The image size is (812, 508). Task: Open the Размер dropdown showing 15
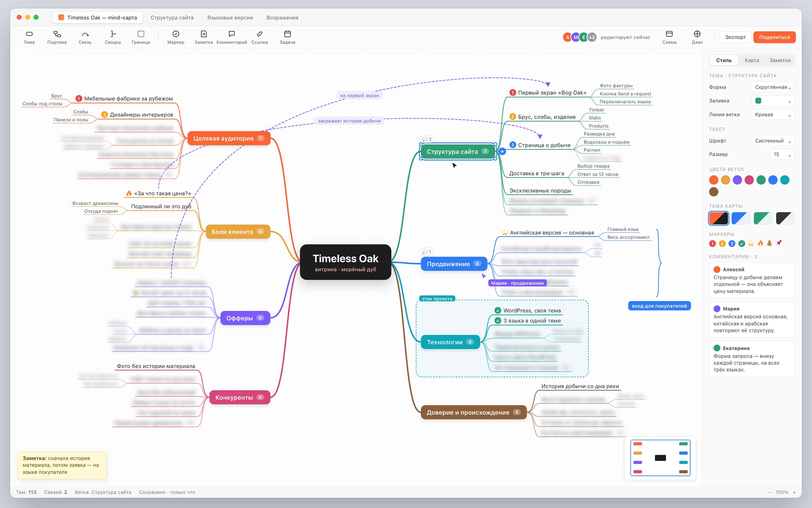[x=782, y=155]
